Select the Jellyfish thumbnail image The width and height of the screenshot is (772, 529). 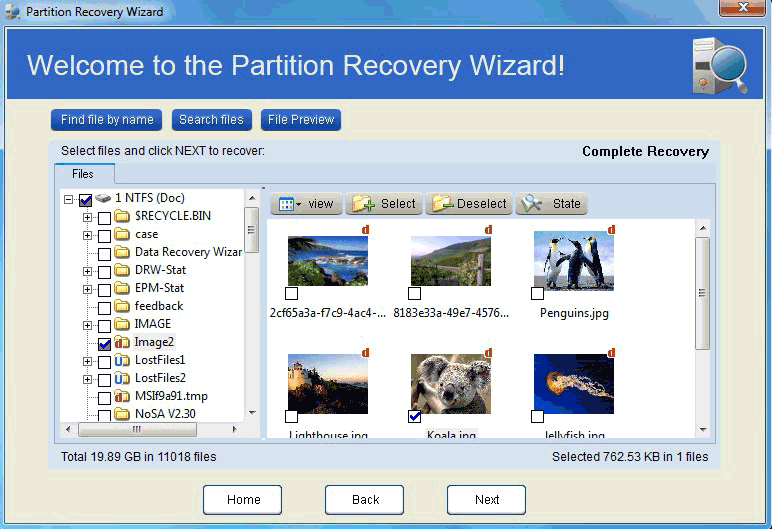point(573,383)
